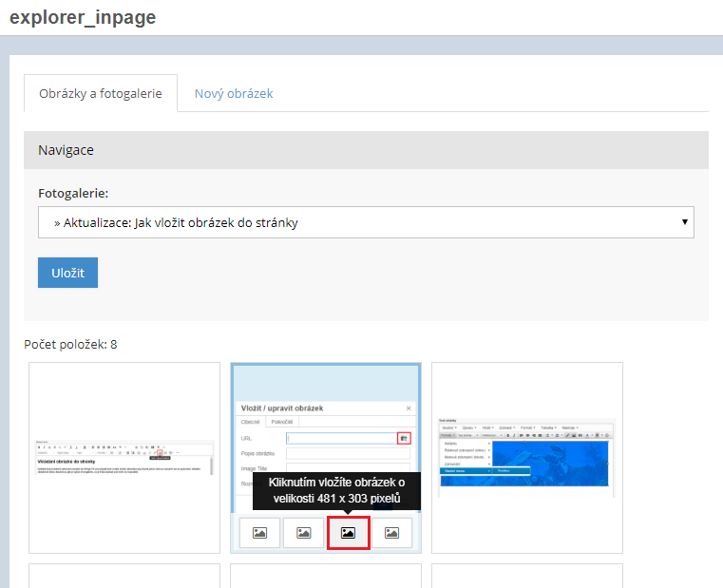The image size is (723, 588).
Task: Click the first thumbnail in the second row
Action: click(x=124, y=576)
